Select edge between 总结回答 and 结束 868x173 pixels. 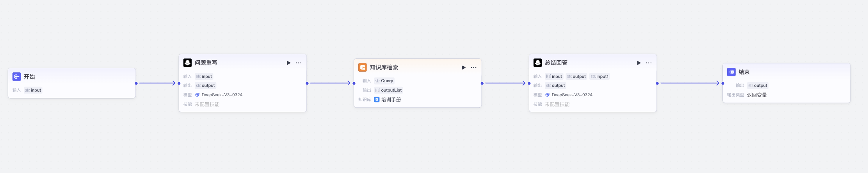pos(690,83)
